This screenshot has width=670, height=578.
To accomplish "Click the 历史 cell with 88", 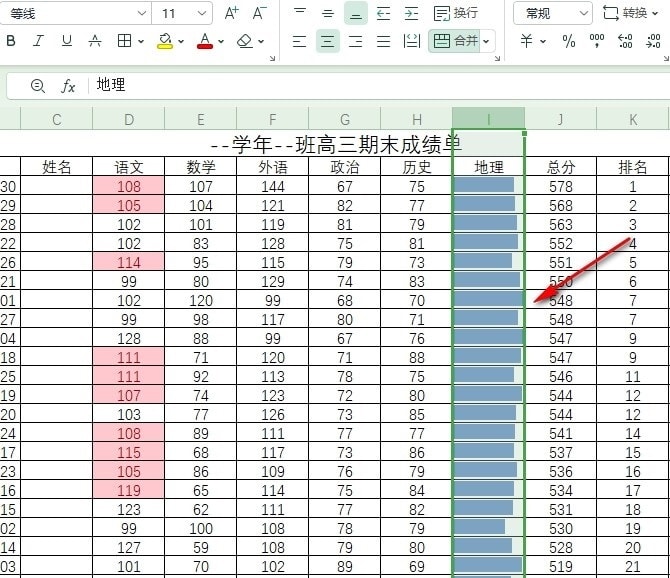I will pyautogui.click(x=417, y=357).
